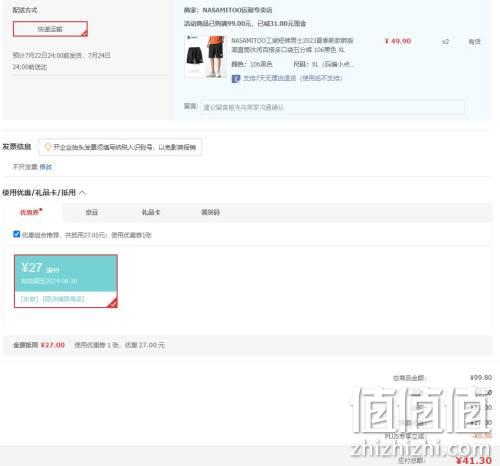500x466 pixels.
Task: Open the 礼品卡 tab
Action: [151, 212]
